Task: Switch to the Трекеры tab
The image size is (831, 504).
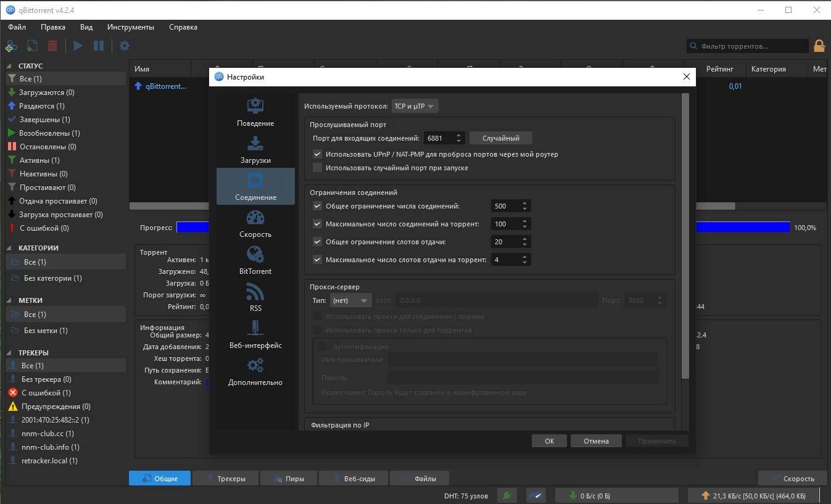Action: [x=225, y=478]
